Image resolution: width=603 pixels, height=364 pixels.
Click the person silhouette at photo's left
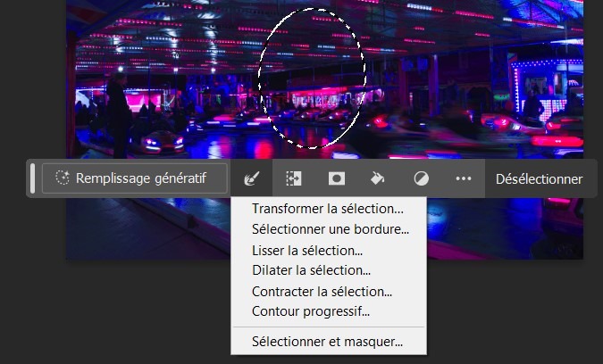click(x=116, y=112)
